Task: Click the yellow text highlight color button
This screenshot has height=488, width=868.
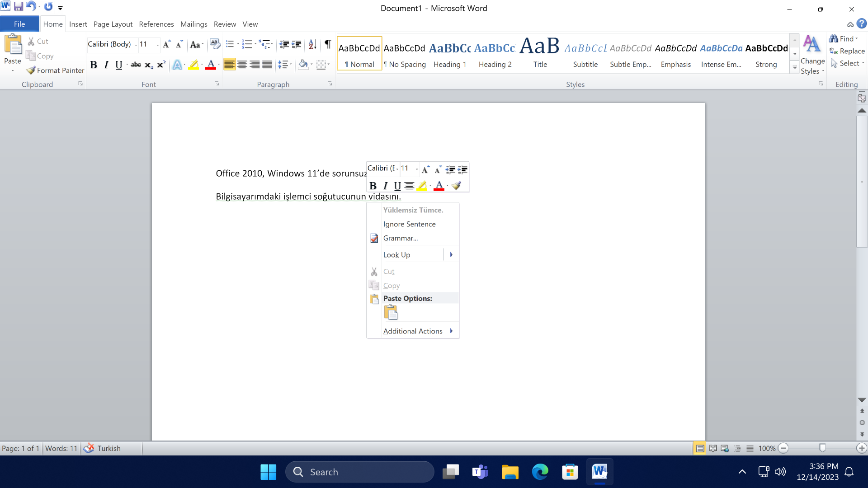Action: click(193, 65)
